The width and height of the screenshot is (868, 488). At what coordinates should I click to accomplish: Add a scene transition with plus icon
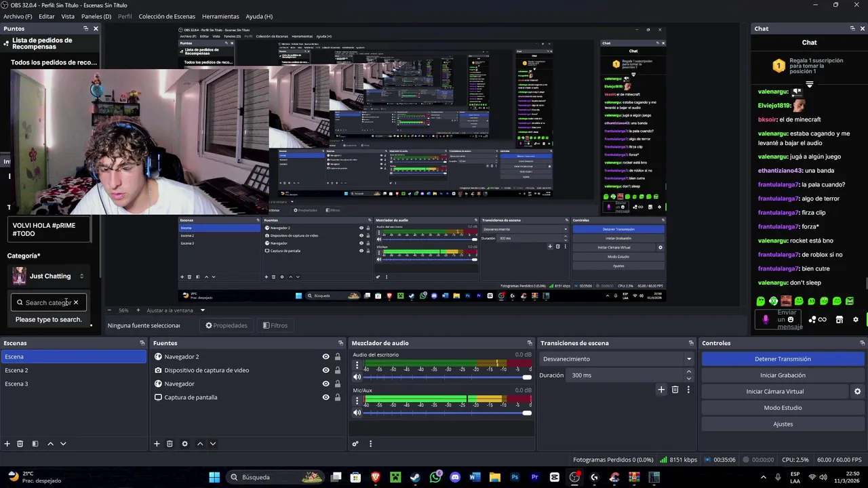click(x=661, y=390)
